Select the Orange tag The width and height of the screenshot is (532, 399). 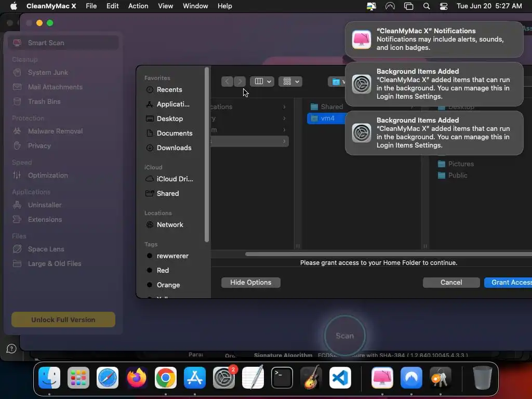click(x=168, y=285)
